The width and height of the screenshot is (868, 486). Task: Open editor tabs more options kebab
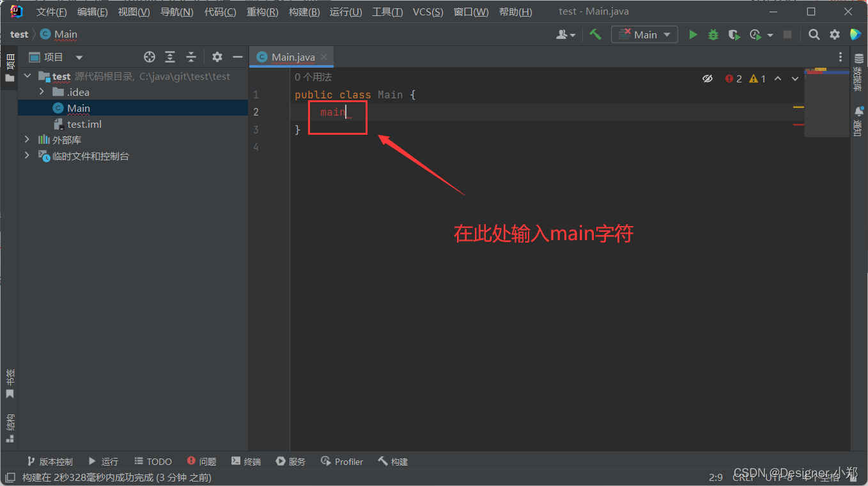tap(841, 57)
